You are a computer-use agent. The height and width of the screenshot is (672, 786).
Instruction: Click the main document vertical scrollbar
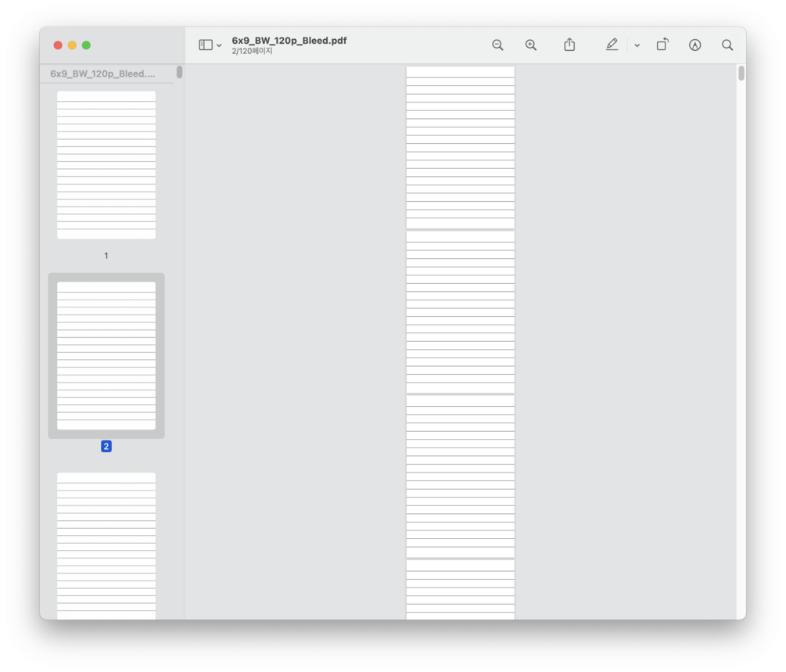(741, 74)
